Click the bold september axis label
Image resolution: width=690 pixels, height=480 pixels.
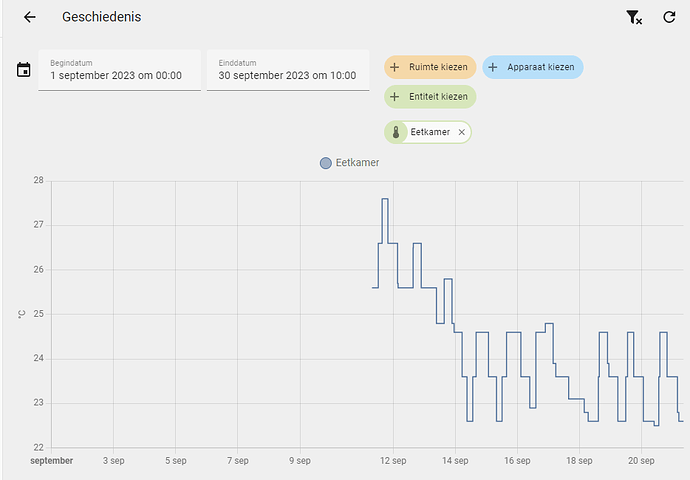point(51,461)
